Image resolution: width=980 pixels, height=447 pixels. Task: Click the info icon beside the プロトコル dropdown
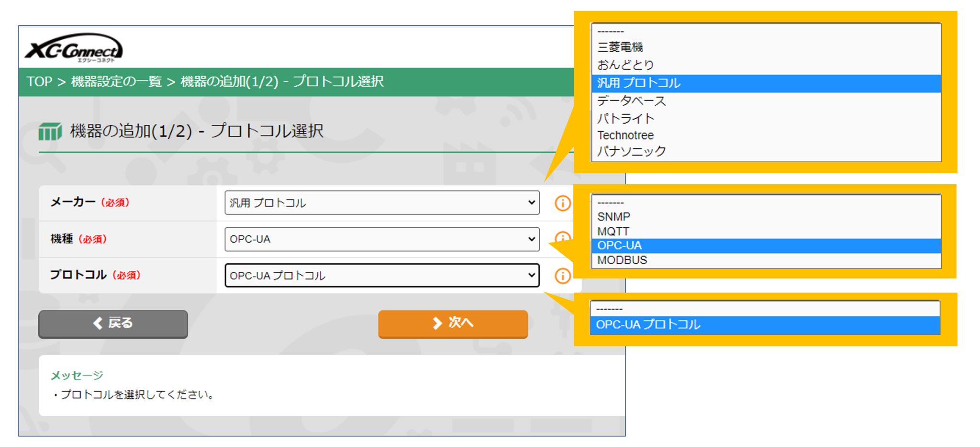coord(563,275)
